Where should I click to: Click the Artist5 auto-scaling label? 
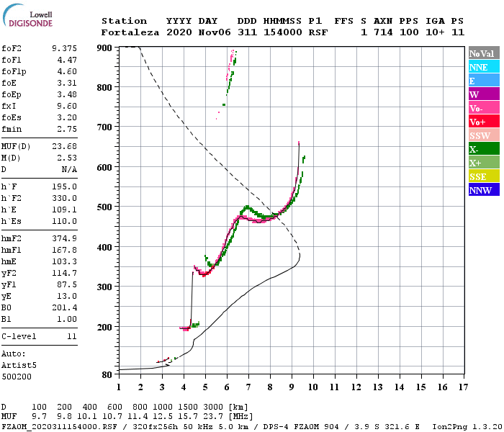coord(19,366)
